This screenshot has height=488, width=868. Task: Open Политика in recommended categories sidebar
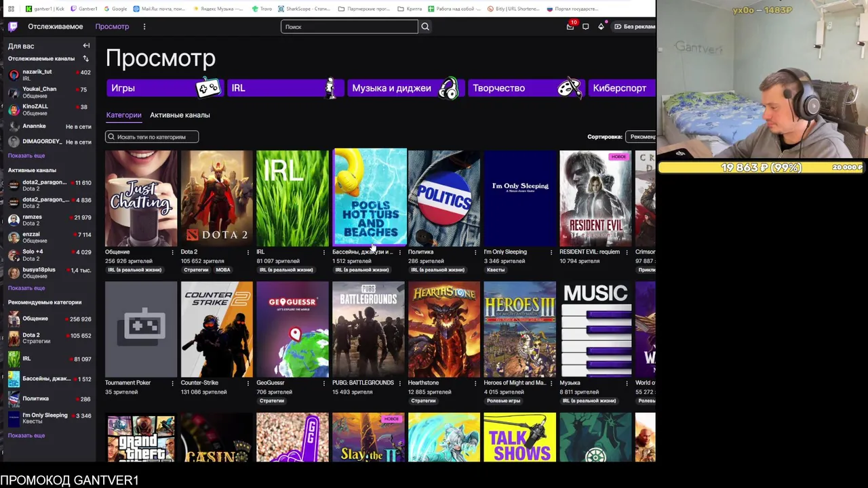pyautogui.click(x=47, y=399)
